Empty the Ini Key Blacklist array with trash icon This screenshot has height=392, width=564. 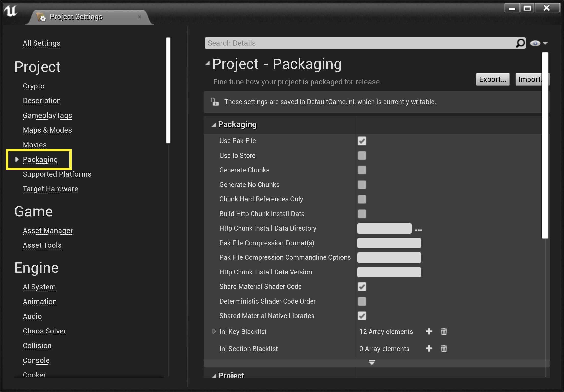[444, 331]
